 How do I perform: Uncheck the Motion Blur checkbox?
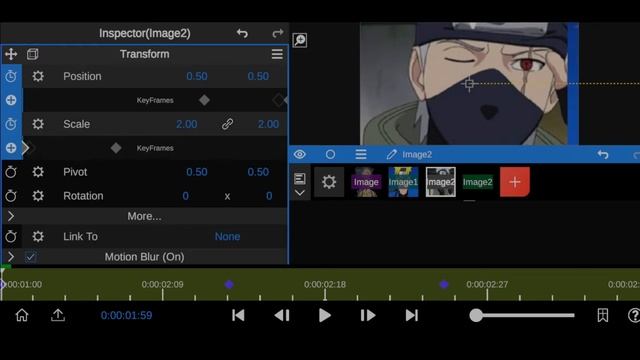(x=31, y=257)
